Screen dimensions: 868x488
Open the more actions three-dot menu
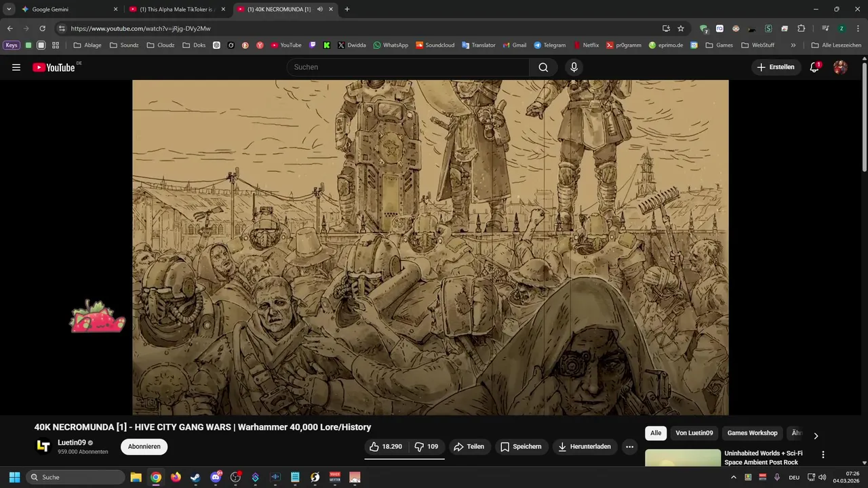coord(629,447)
